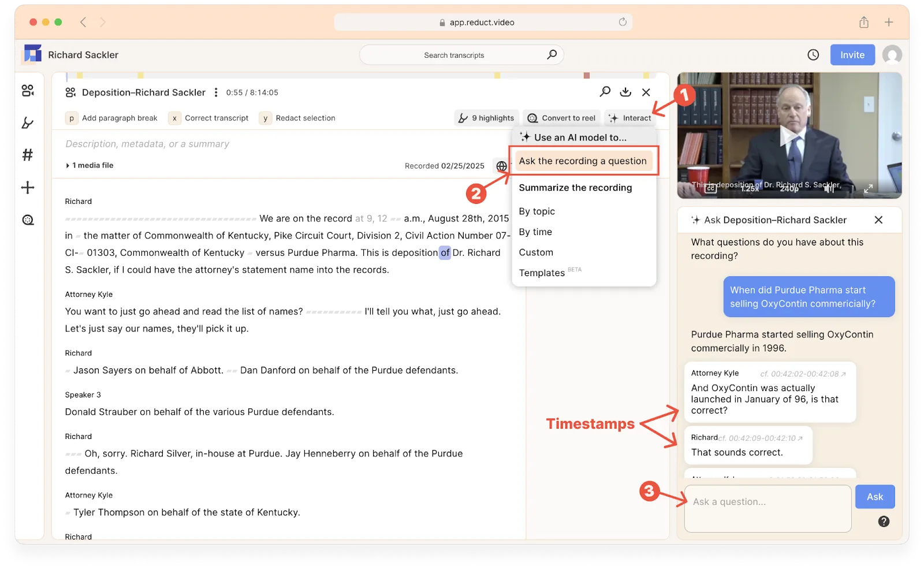
Task: Focus the Search transcripts field
Action: point(461,55)
